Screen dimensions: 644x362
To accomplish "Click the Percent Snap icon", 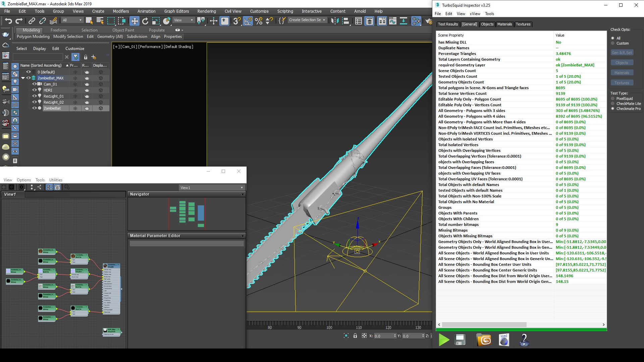I will pyautogui.click(x=258, y=21).
